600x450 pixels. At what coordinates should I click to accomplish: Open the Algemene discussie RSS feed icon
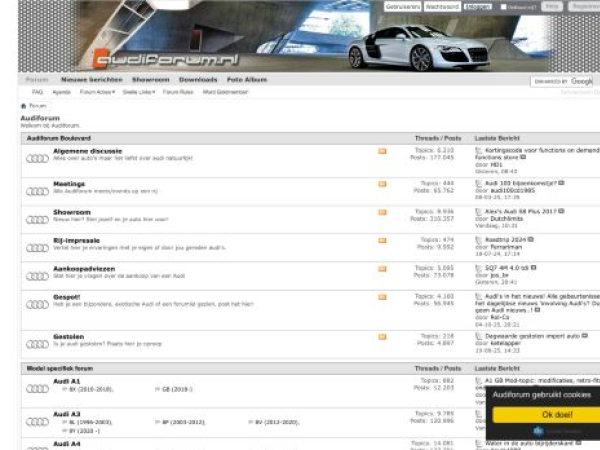382,151
